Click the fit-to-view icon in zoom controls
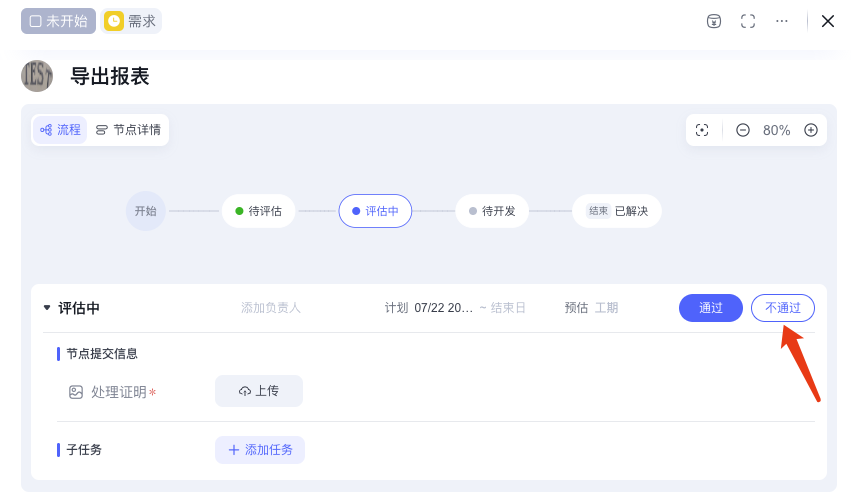The image size is (851, 501). 702,130
